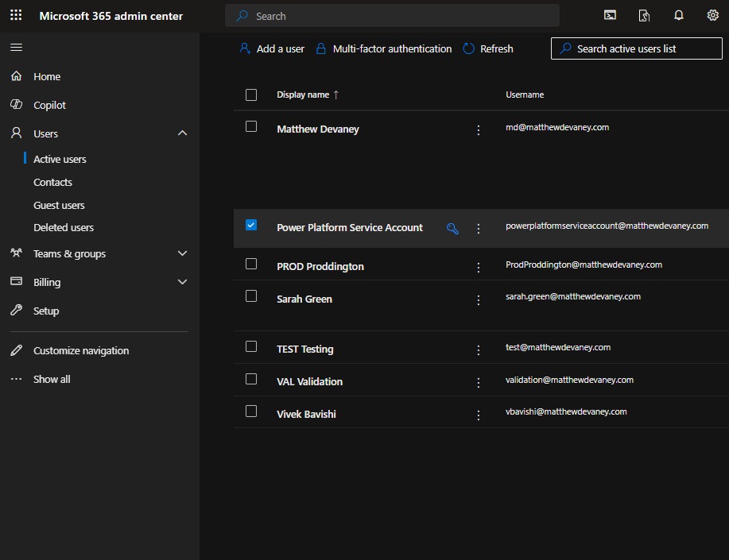Click Search active users list field
The width and height of the screenshot is (729, 560).
[637, 48]
